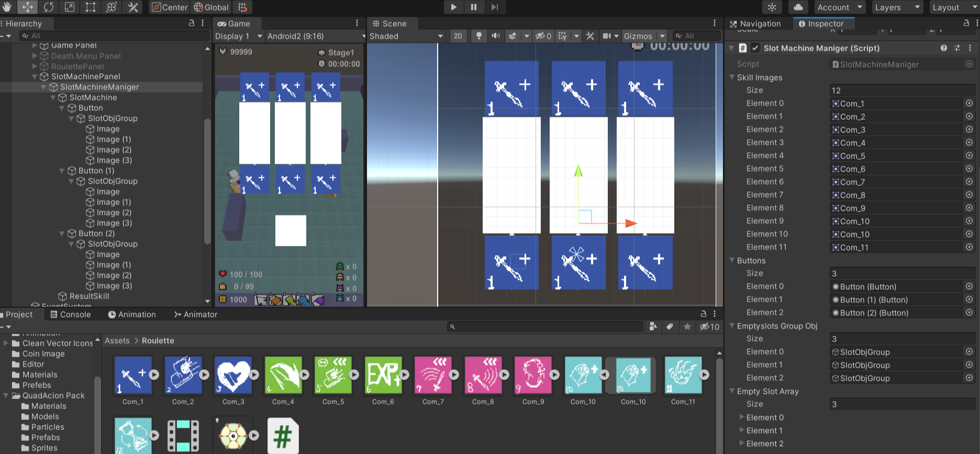Click the favorites star icon in Project
The image size is (980, 454).
pos(687,327)
